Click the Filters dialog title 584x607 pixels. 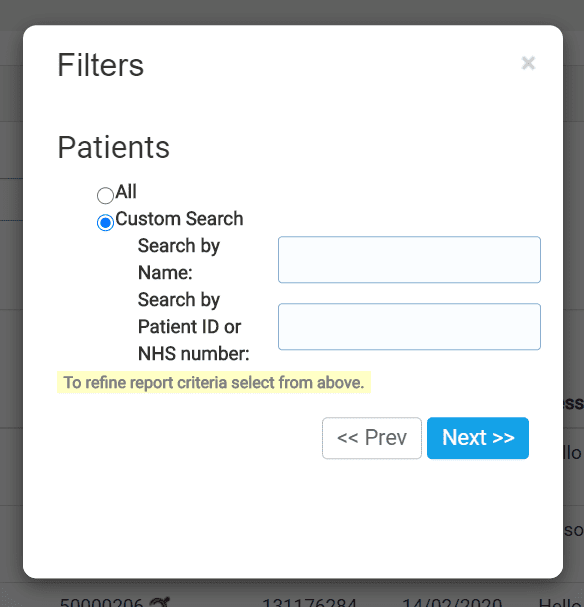tap(101, 65)
